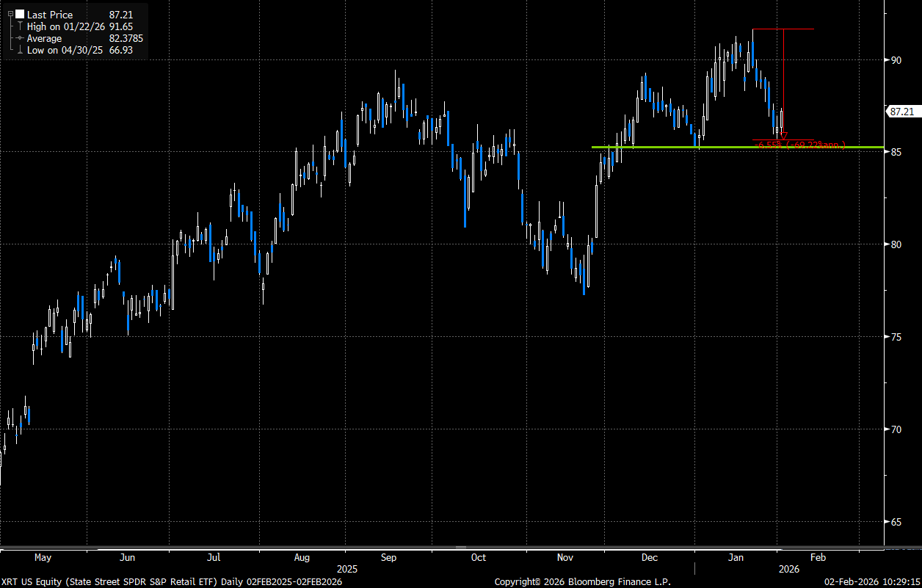
Task: Click the Jan label on the time axis
Action: tap(735, 558)
